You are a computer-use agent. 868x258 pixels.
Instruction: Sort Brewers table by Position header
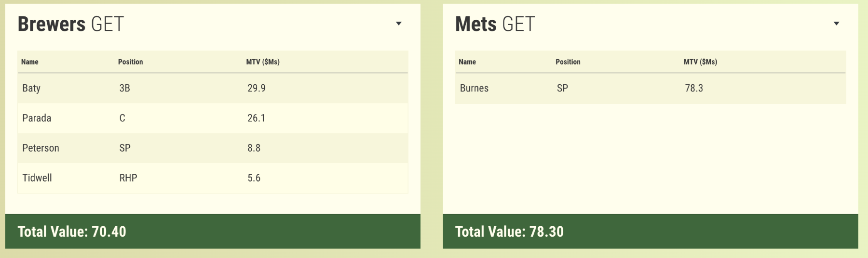(x=130, y=62)
